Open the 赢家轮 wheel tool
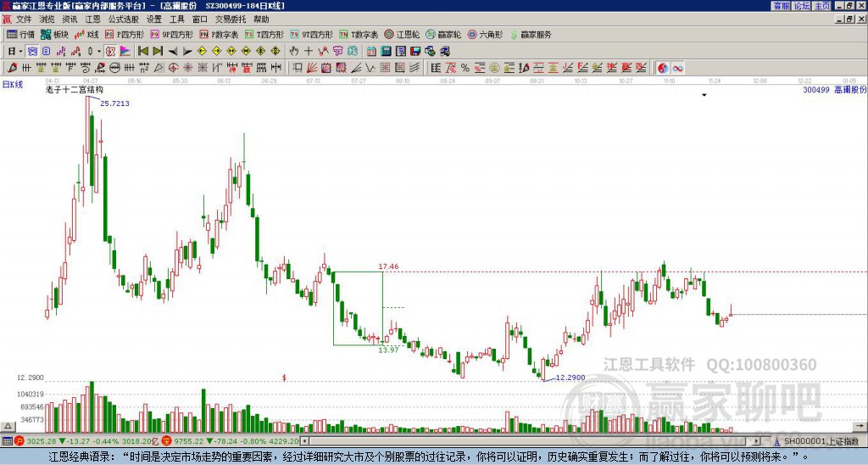The width and height of the screenshot is (868, 465). click(444, 34)
